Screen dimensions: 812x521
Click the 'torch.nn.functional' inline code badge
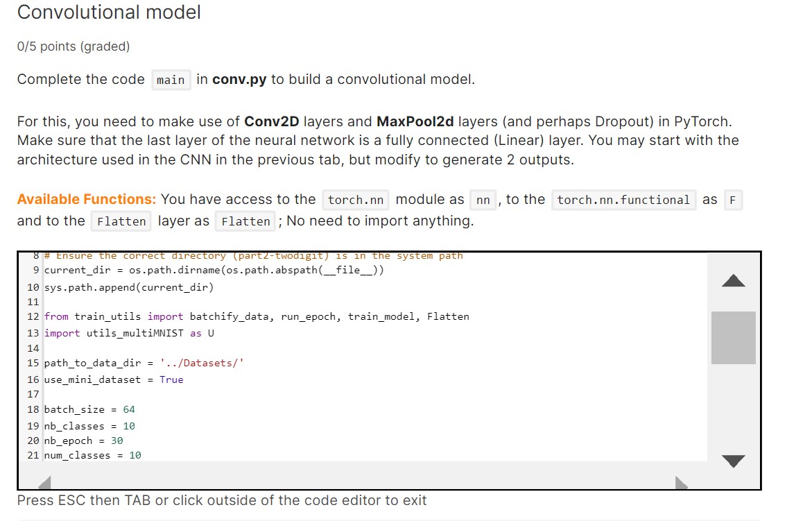coord(624,200)
